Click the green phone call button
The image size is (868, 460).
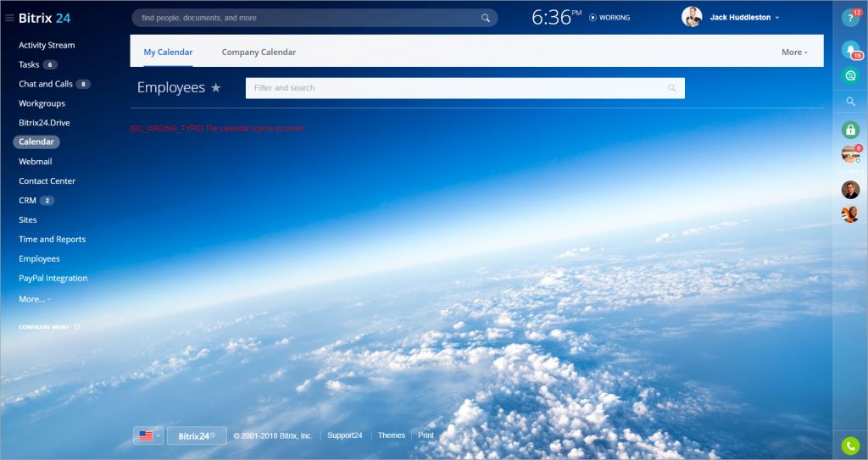coord(850,446)
